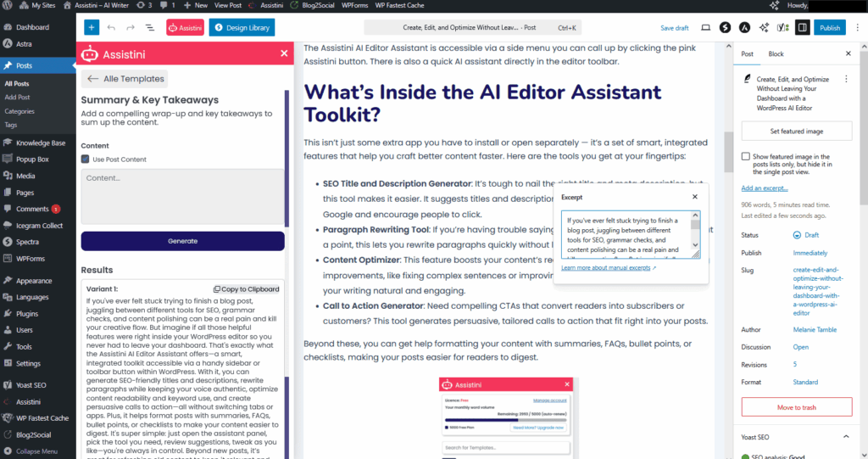Click Set featured image

pos(797,132)
